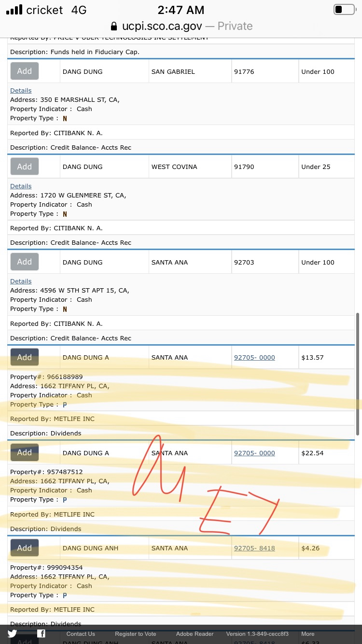Select 'Address: 4596 W 5TH ST APT 15' text
Viewport: 362px width, 644px height.
pos(70,290)
